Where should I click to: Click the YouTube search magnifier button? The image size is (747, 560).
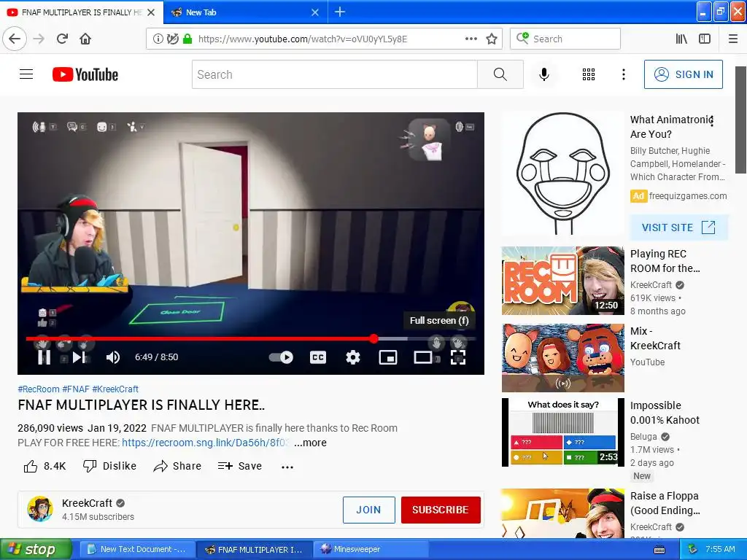[500, 74]
